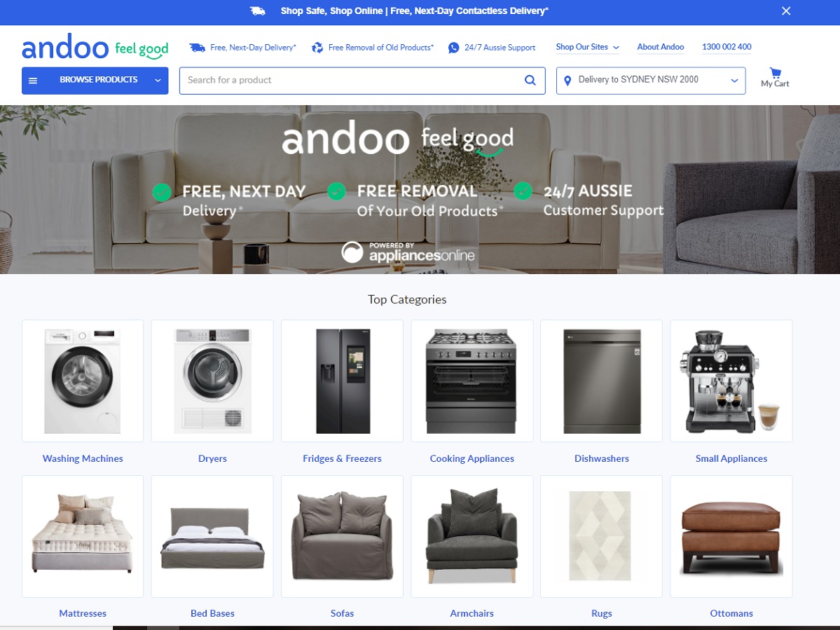Click the free removal recycle icon
Image resolution: width=840 pixels, height=630 pixels.
pyautogui.click(x=317, y=48)
